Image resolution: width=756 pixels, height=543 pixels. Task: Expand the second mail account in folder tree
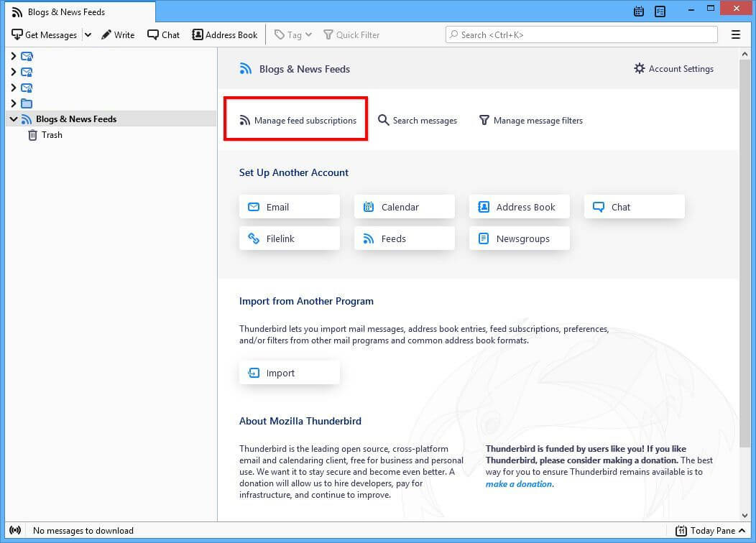click(x=14, y=73)
